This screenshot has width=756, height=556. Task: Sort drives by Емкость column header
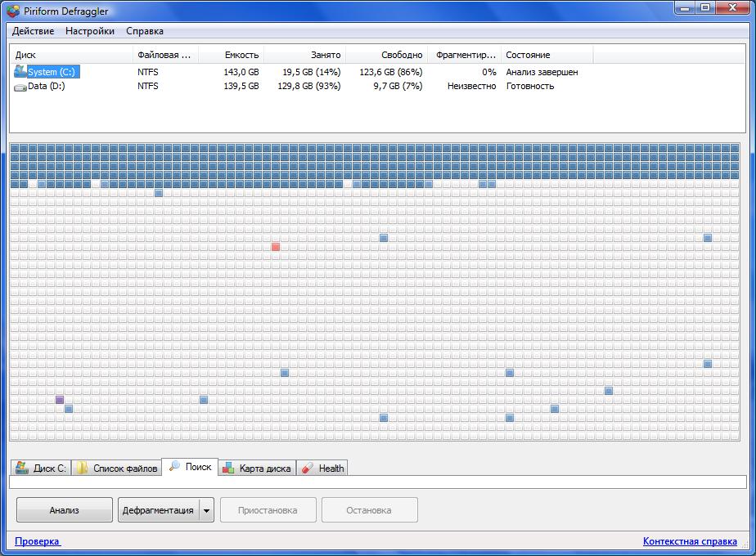241,55
